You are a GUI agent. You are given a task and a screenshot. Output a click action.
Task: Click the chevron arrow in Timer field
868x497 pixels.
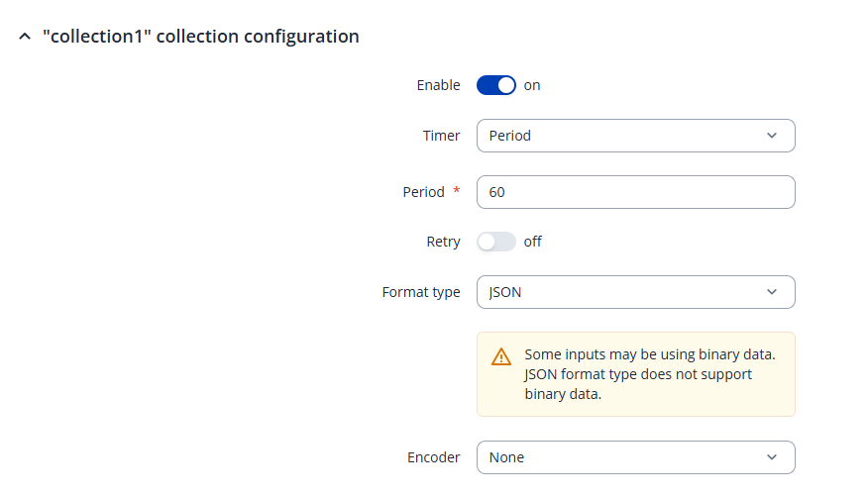[772, 136]
